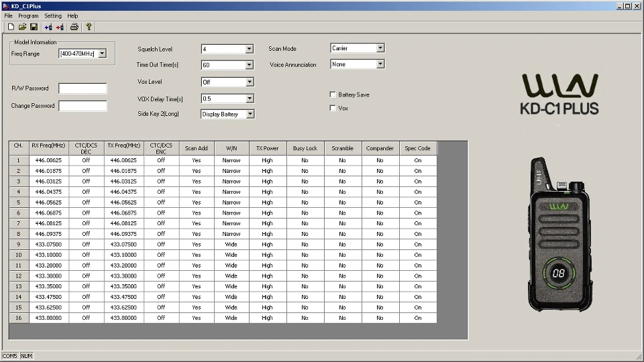The height and width of the screenshot is (362, 644).
Task: Open the Setting menu
Action: coord(53,15)
